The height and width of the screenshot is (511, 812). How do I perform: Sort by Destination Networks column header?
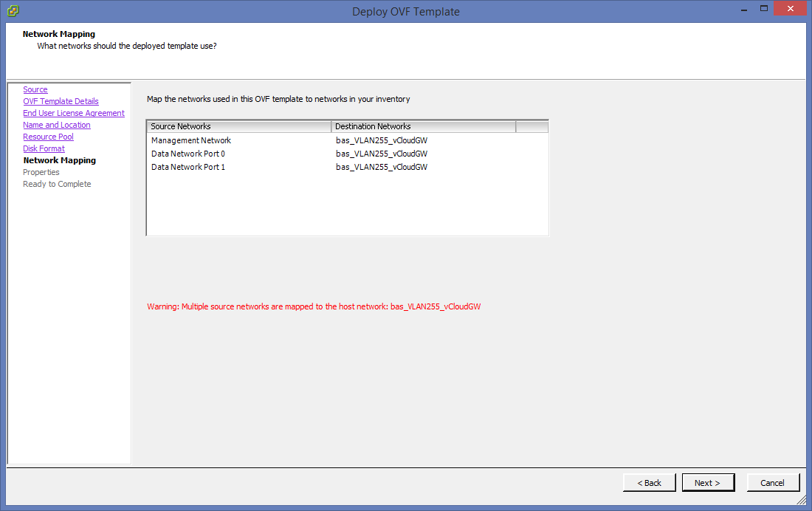pos(423,126)
